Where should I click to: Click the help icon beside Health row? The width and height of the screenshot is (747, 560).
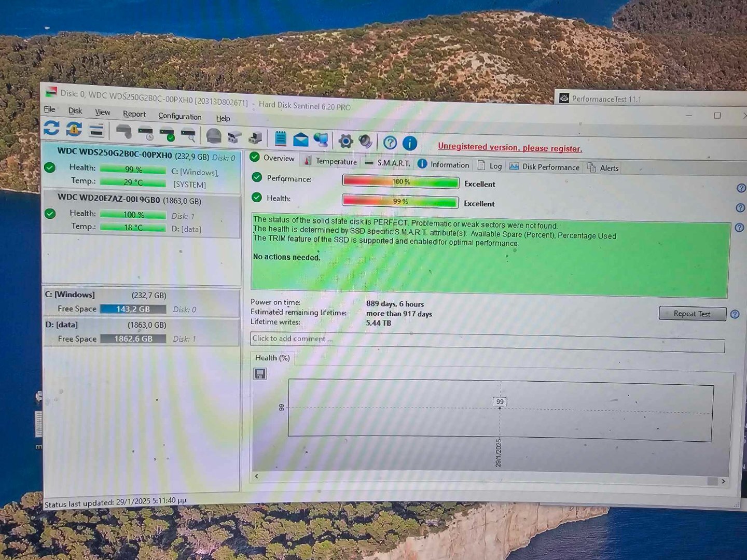740,207
